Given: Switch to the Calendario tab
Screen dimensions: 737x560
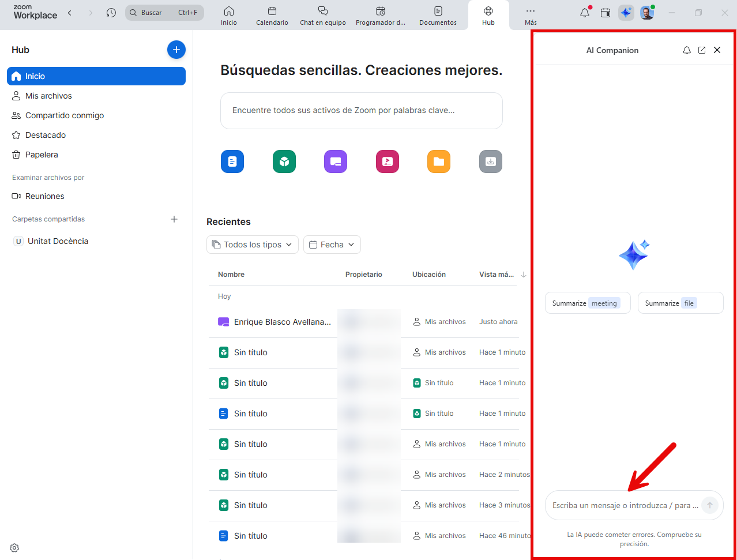Looking at the screenshot, I should (272, 16).
